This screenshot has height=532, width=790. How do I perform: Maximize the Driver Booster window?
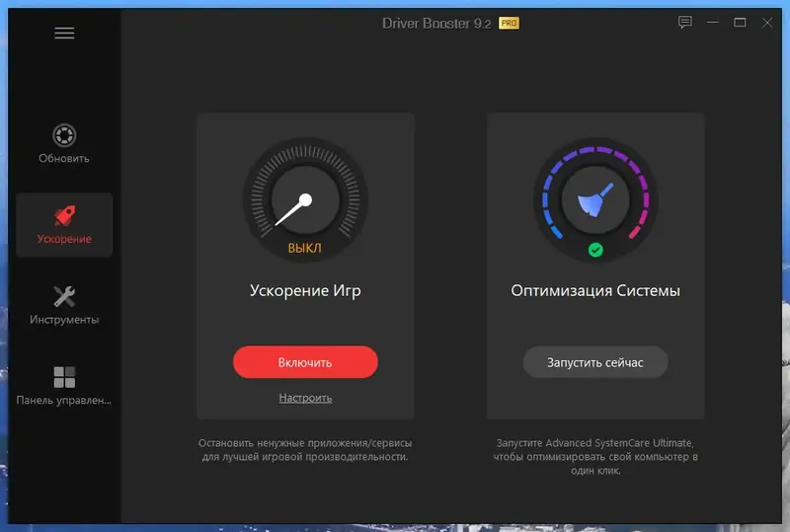coord(740,23)
